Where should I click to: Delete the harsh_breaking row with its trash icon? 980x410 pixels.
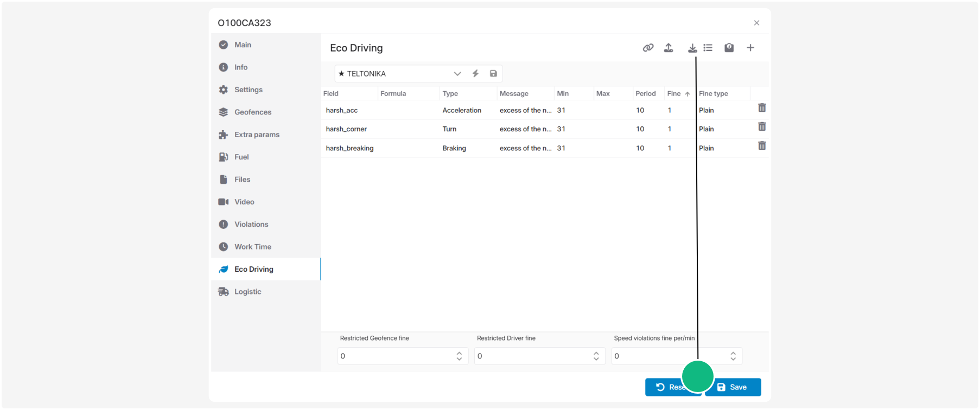(762, 146)
